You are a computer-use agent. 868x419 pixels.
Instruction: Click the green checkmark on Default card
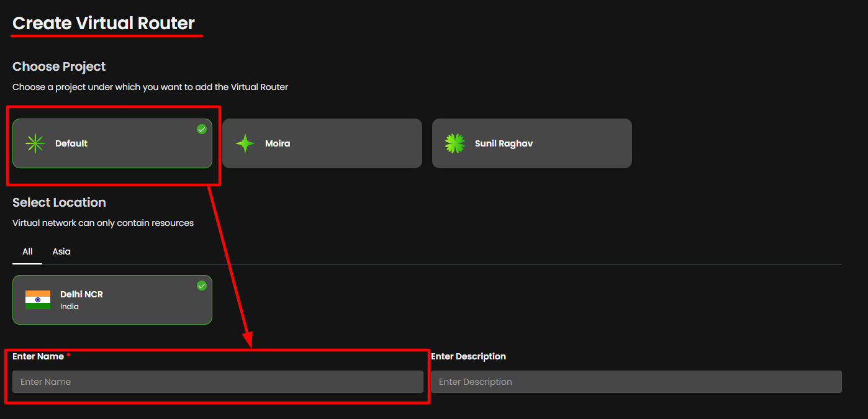(202, 129)
